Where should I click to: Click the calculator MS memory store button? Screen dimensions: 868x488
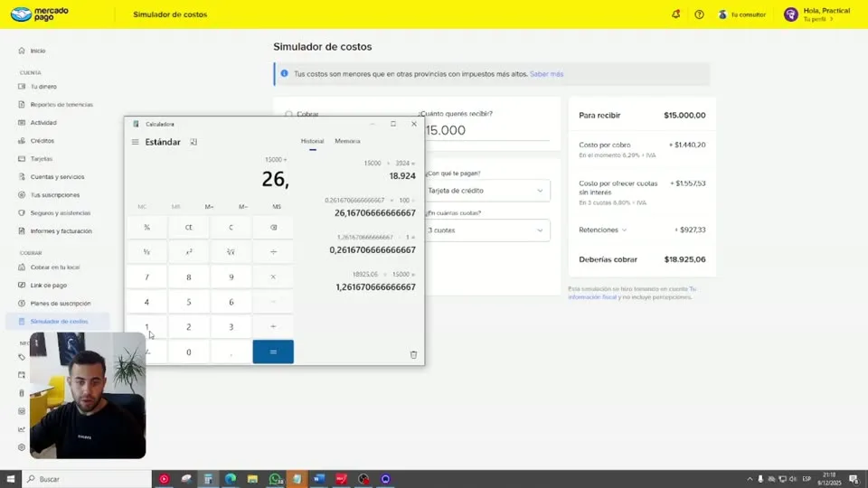(277, 207)
